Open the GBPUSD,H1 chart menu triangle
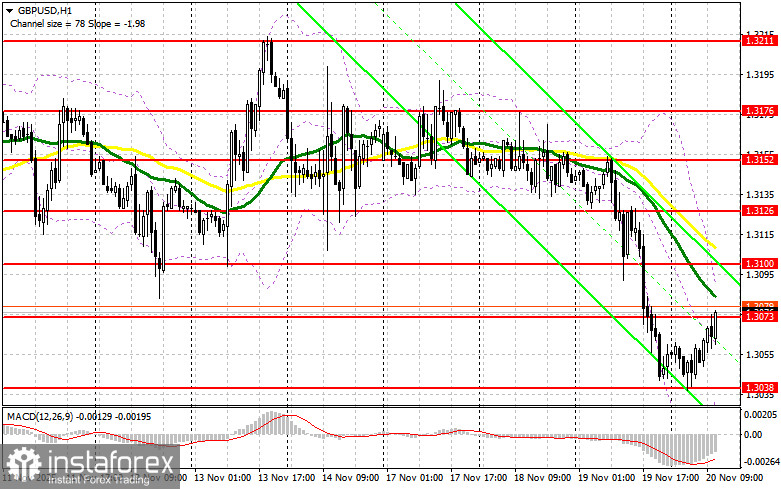781x489 pixels. point(9,10)
